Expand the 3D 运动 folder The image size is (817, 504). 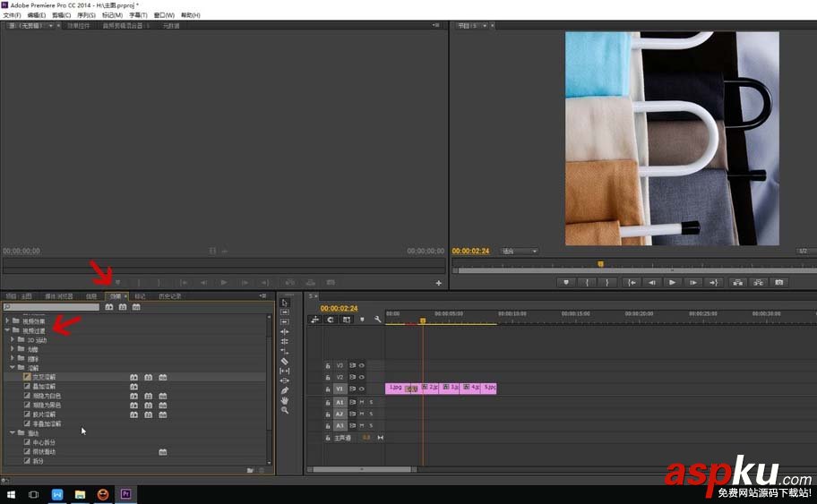point(13,340)
